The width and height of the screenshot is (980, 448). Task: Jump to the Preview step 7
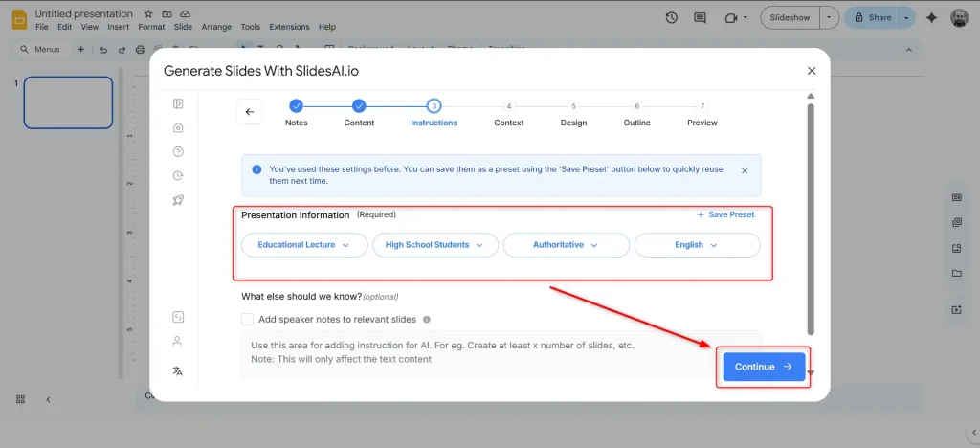[x=702, y=112]
